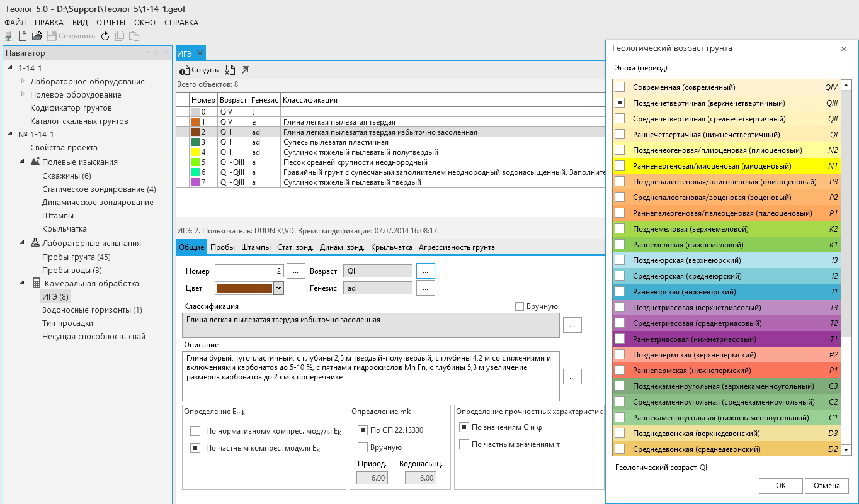Click the Природ. value field 6.00
859x504 pixels.
coord(372,478)
